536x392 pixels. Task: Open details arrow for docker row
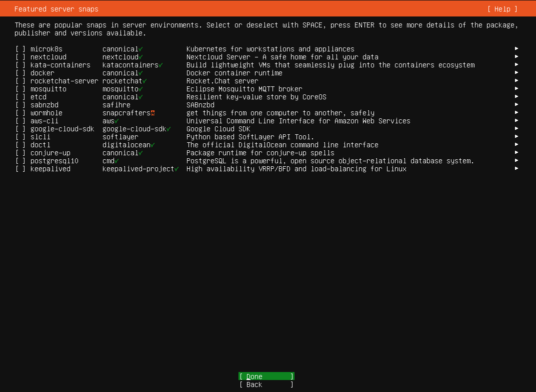(516, 72)
